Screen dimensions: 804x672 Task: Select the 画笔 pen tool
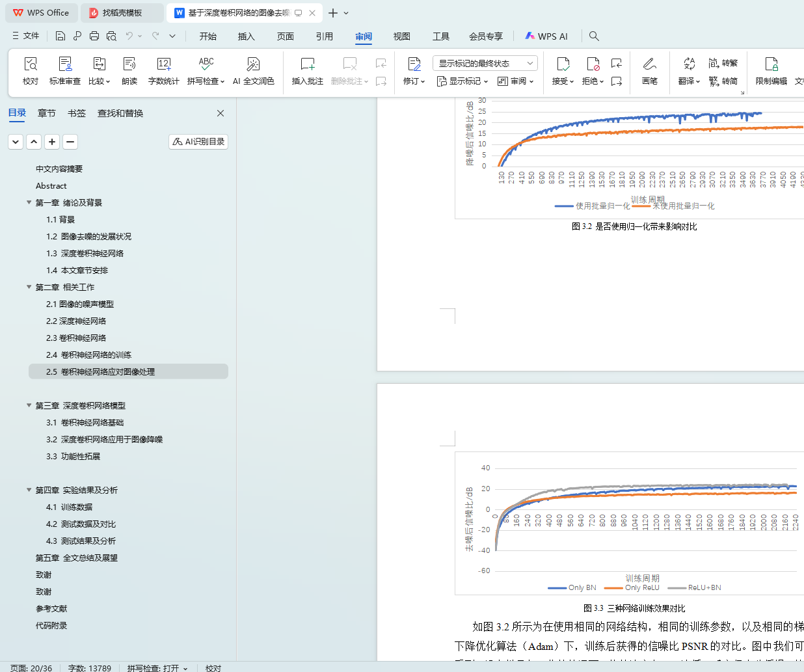[x=650, y=71]
